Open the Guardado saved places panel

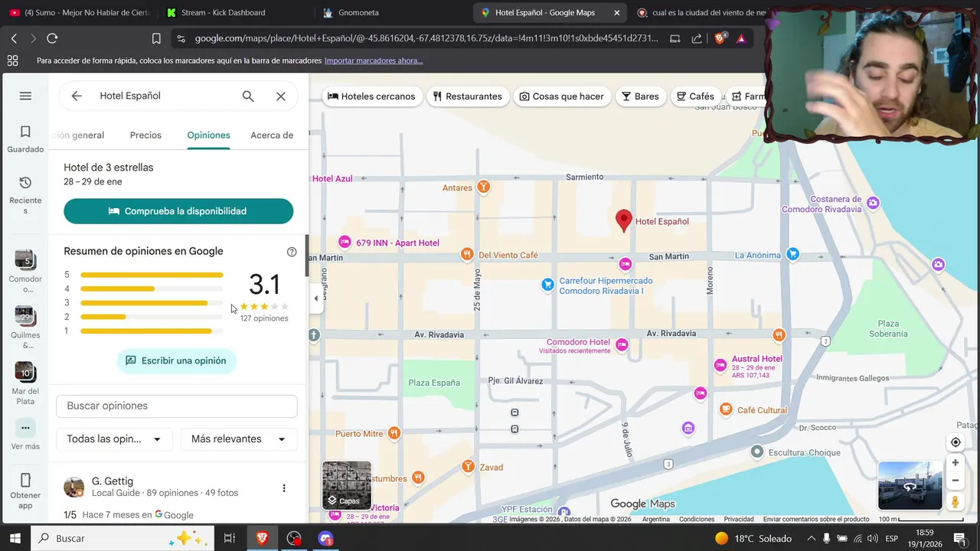pos(25,139)
